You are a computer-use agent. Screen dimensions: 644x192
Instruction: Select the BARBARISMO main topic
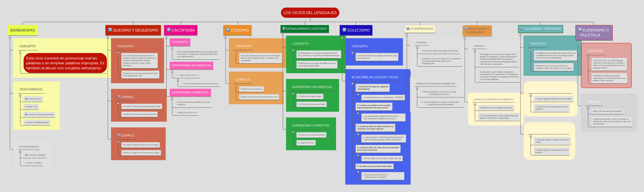[23, 30]
